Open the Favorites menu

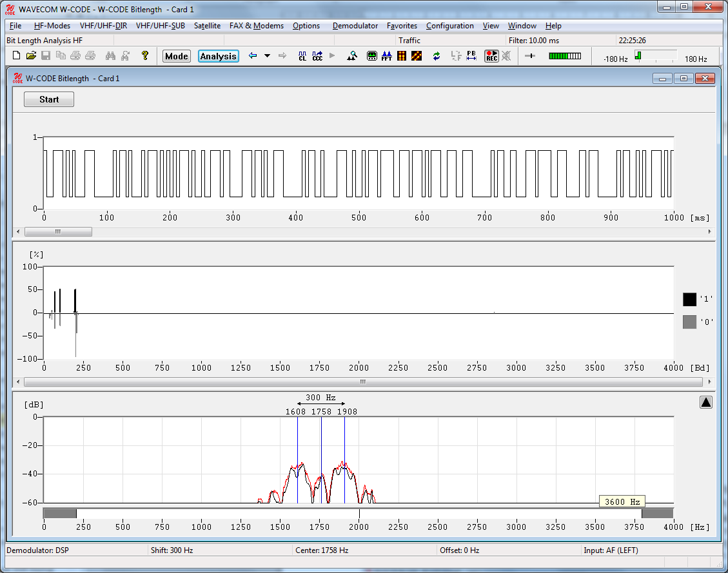click(x=402, y=26)
